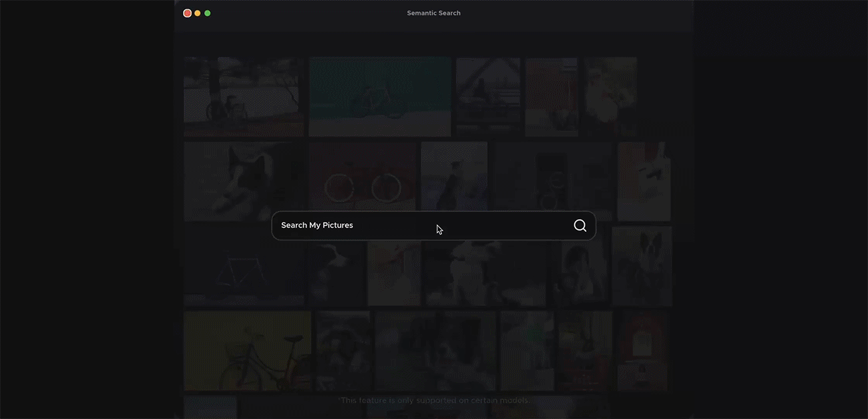Select white object on orange background photo
The width and height of the screenshot is (868, 419).
click(644, 181)
